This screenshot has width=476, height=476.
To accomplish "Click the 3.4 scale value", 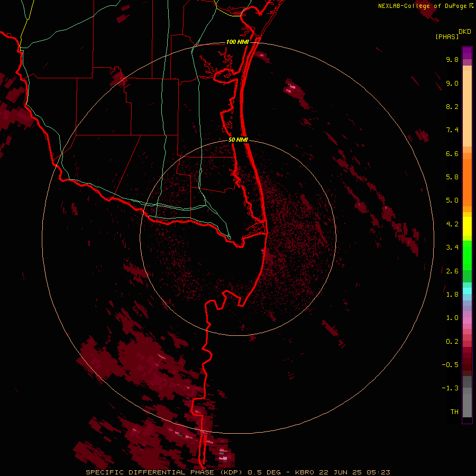I will pyautogui.click(x=452, y=248).
